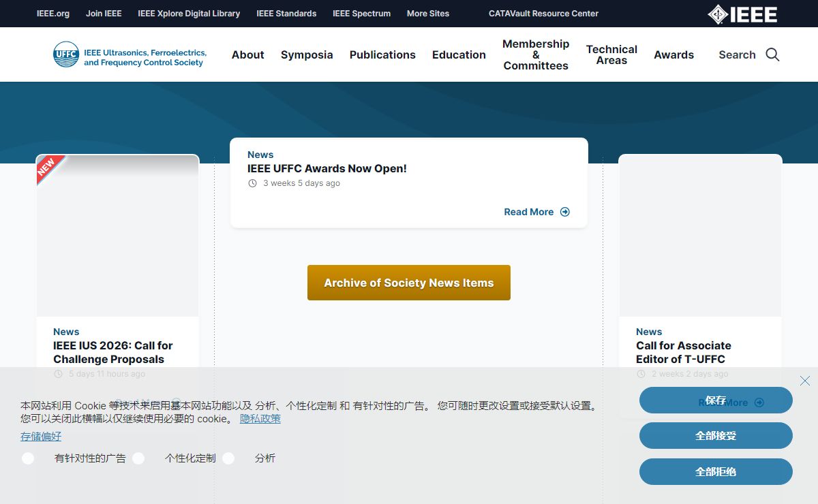This screenshot has width=818, height=504.
Task: Toggle the 分析 cookie option
Action: [228, 458]
